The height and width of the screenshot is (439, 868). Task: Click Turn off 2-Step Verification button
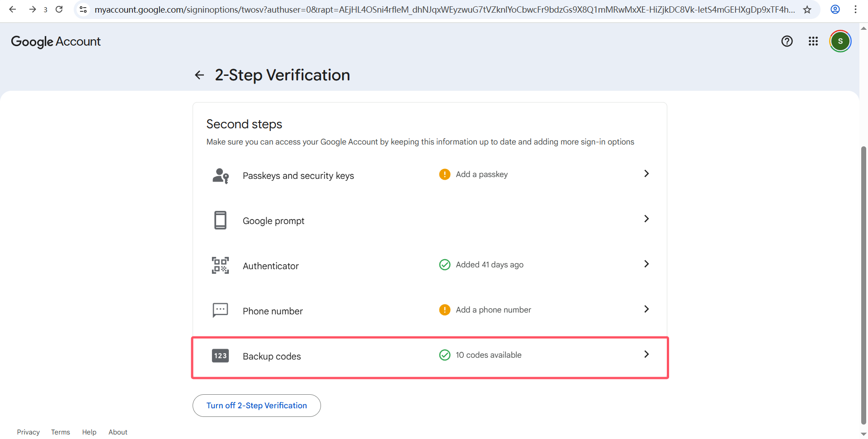pos(256,406)
